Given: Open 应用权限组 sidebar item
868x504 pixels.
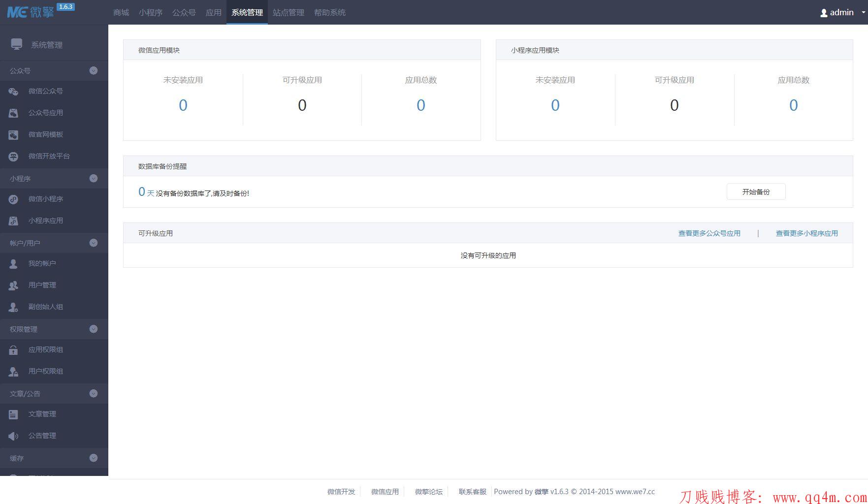Looking at the screenshot, I should coord(54,350).
